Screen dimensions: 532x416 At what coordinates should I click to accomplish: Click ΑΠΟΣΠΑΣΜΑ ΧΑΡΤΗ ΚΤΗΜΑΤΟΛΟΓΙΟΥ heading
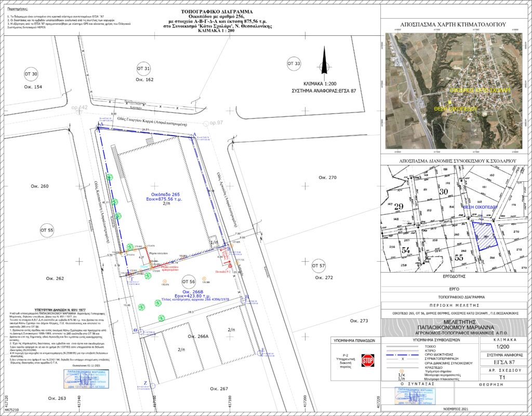tap(453, 24)
